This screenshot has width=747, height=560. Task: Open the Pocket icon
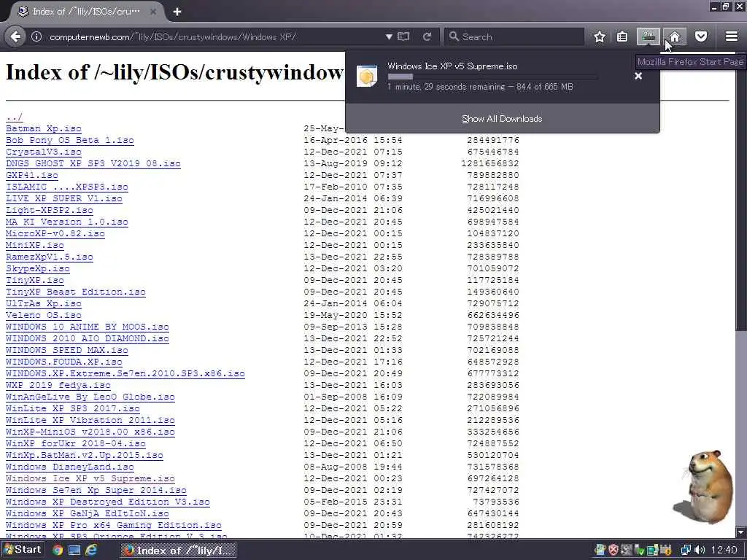[x=701, y=36]
